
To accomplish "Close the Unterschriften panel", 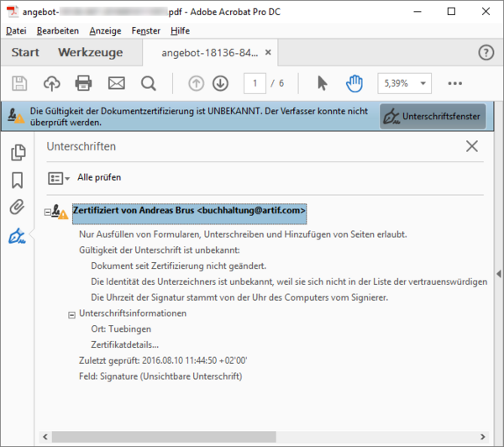I will (472, 146).
